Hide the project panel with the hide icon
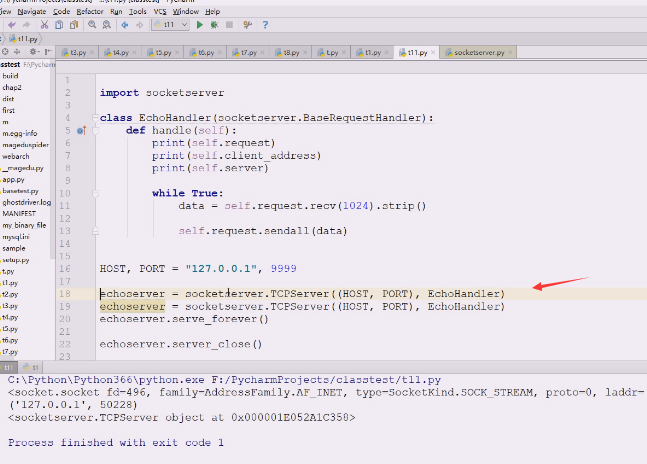647x464 pixels. [48, 52]
